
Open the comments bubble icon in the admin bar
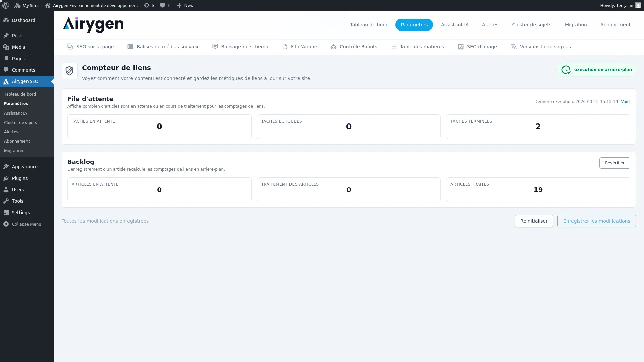(162, 5)
